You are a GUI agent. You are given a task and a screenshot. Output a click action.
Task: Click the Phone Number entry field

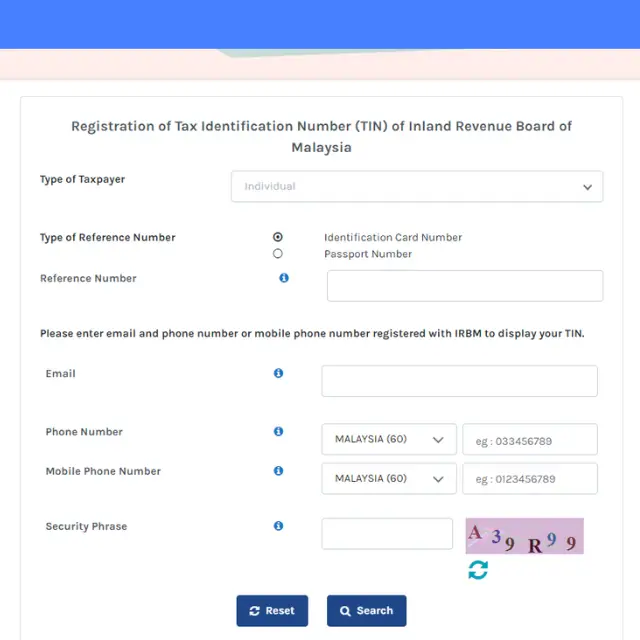click(x=529, y=440)
